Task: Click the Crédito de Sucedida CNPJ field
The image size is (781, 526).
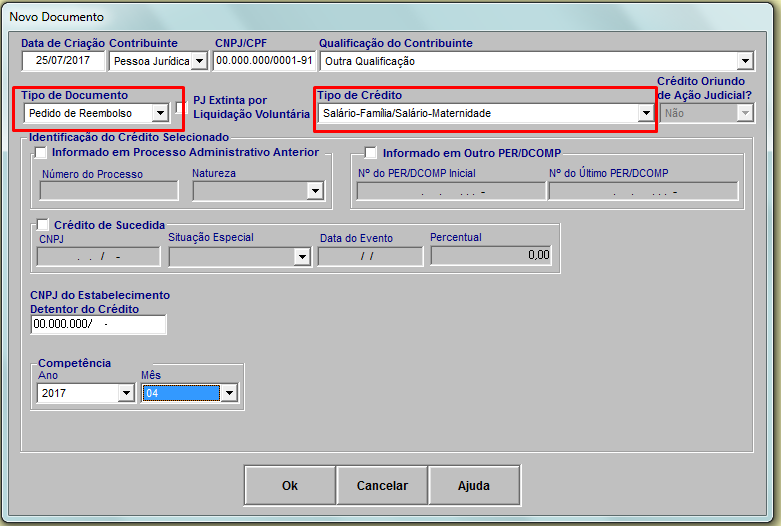Action: click(x=99, y=257)
